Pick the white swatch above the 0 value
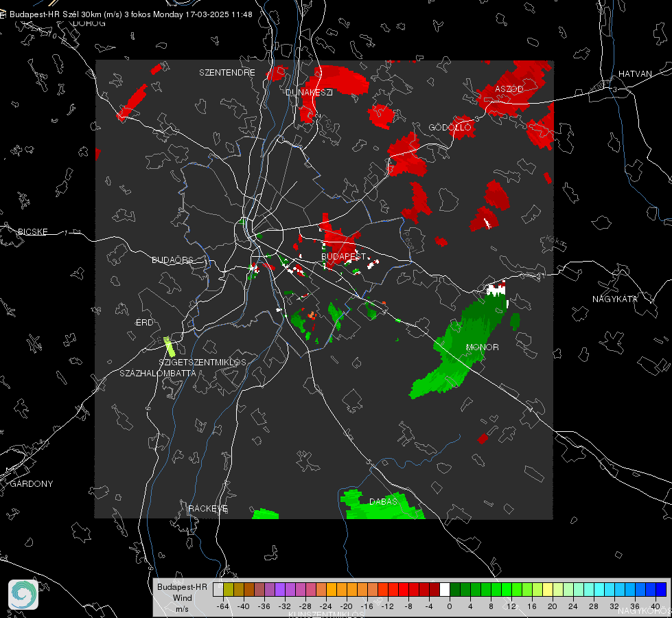Screen dimensions: 672x618 click(x=445, y=589)
